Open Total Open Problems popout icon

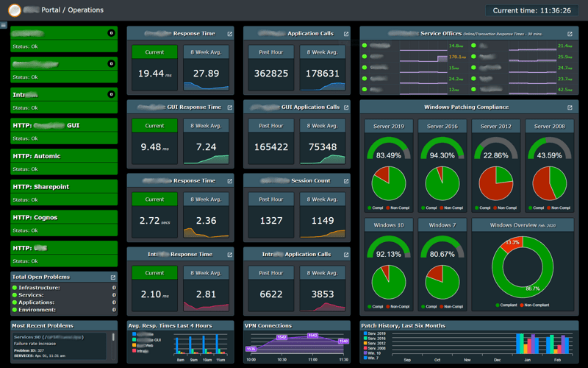pos(112,277)
